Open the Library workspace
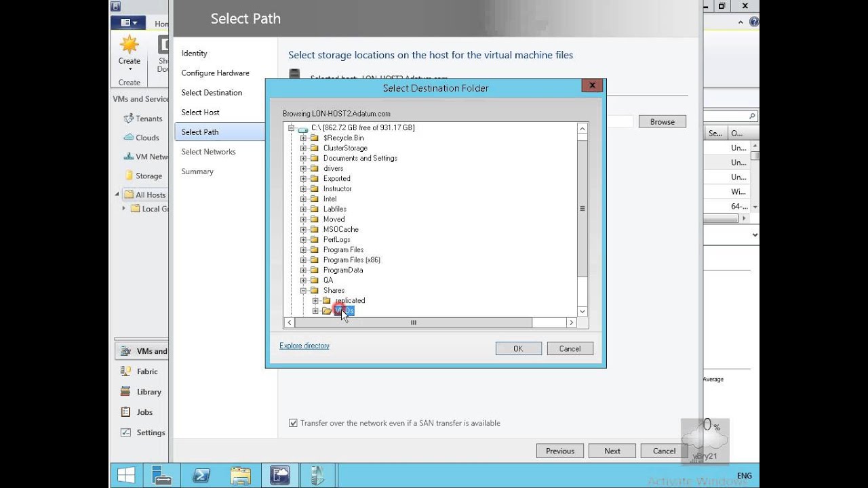The image size is (868, 488). click(149, 392)
